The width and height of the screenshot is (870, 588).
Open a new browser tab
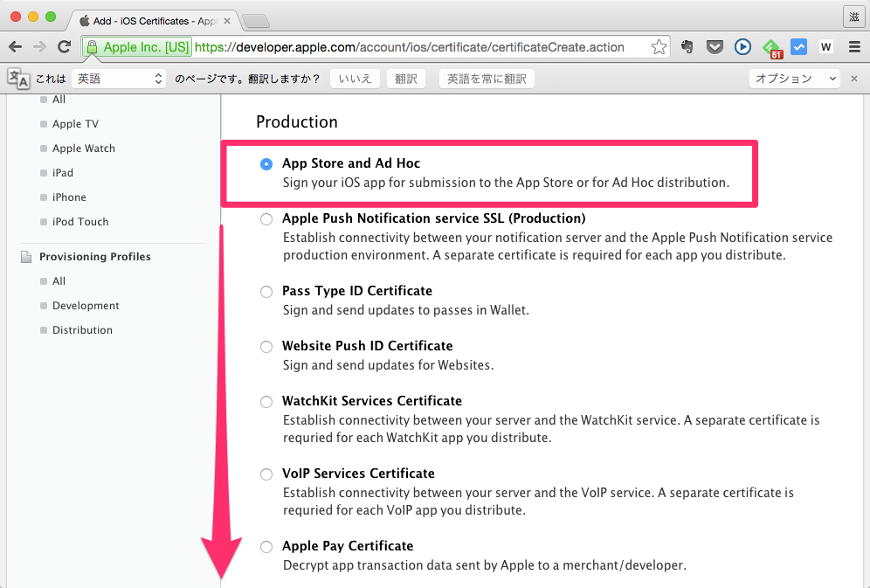coord(256,21)
